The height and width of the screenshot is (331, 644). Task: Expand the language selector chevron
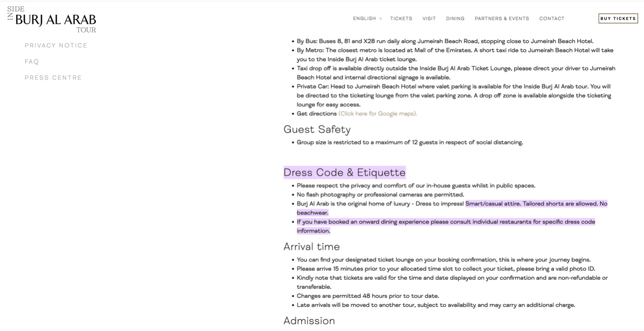[x=380, y=19]
